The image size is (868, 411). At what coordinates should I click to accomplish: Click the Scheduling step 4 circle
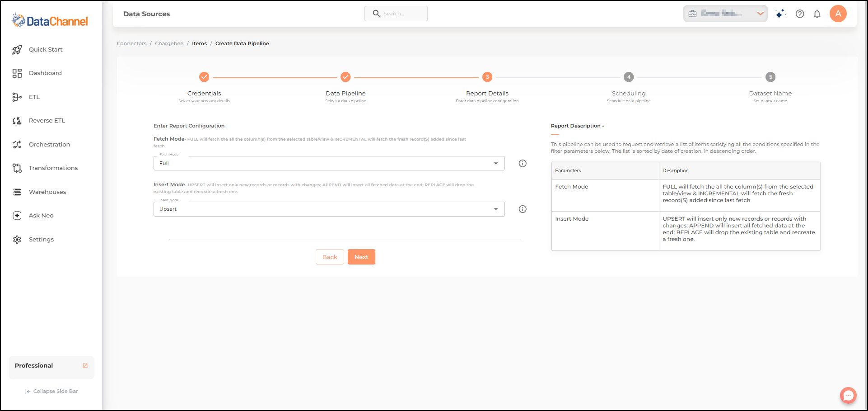pyautogui.click(x=629, y=77)
